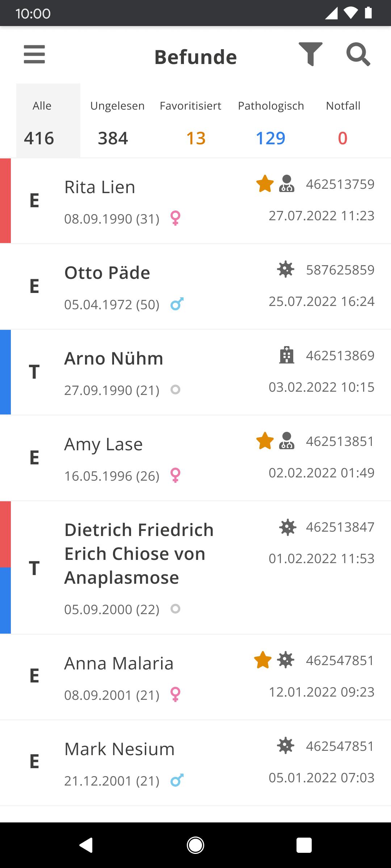
Task: Click virus icon in Otto Päde row
Action: pos(286,269)
